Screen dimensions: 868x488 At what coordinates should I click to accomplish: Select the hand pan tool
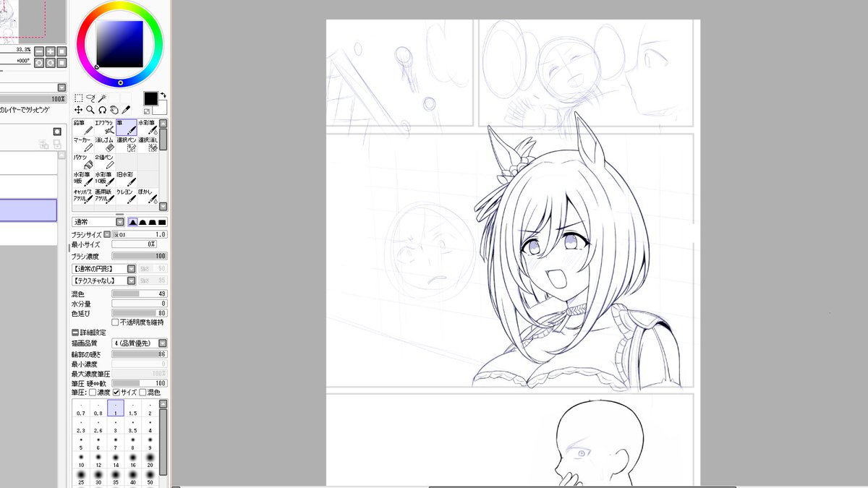(x=114, y=109)
